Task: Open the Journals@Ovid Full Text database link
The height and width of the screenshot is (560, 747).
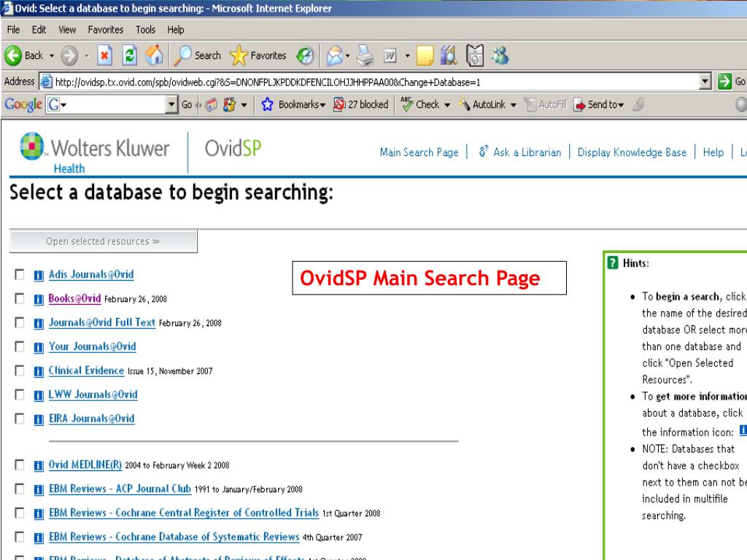Action: pos(102,323)
